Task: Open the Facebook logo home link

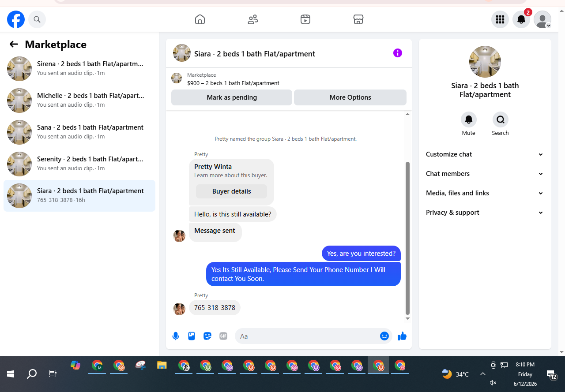Action: (x=16, y=19)
